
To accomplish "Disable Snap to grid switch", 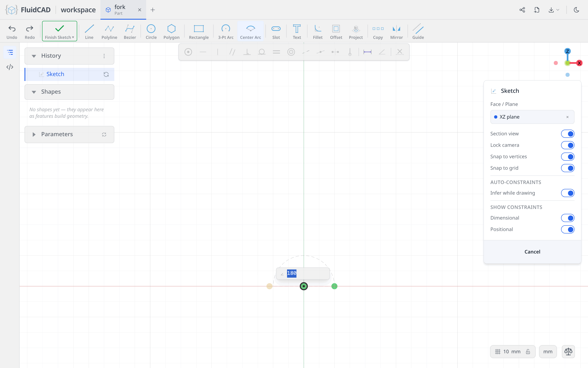I will (567, 168).
